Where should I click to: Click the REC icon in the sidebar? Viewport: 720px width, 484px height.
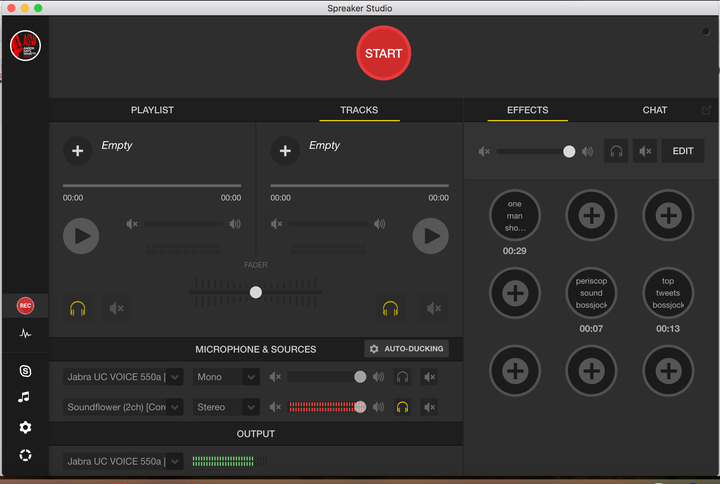25,305
